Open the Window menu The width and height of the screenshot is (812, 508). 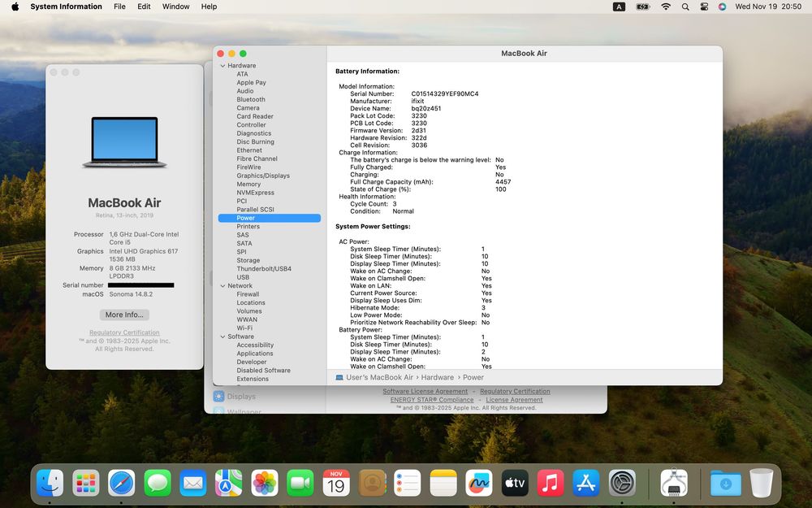pyautogui.click(x=175, y=7)
